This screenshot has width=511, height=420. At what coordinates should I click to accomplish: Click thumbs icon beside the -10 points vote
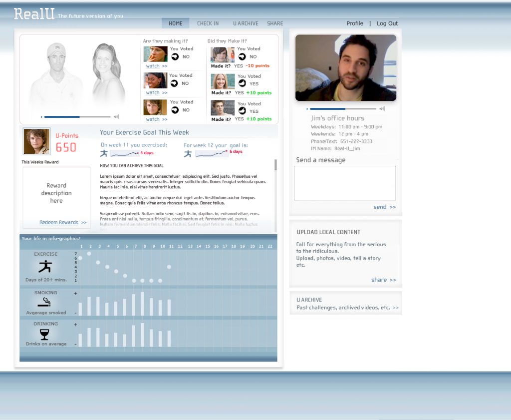coord(242,56)
